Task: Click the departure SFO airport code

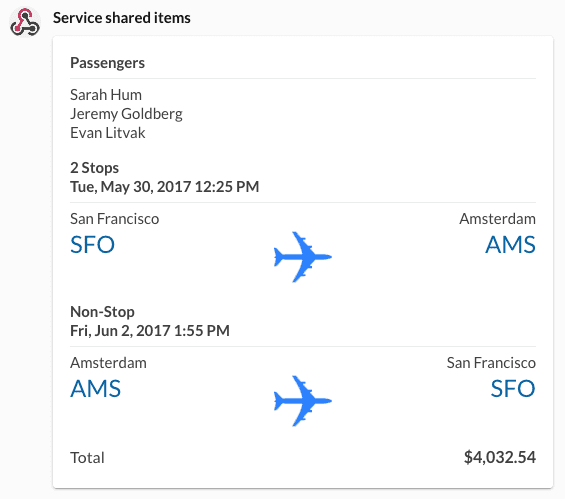Action: [93, 245]
